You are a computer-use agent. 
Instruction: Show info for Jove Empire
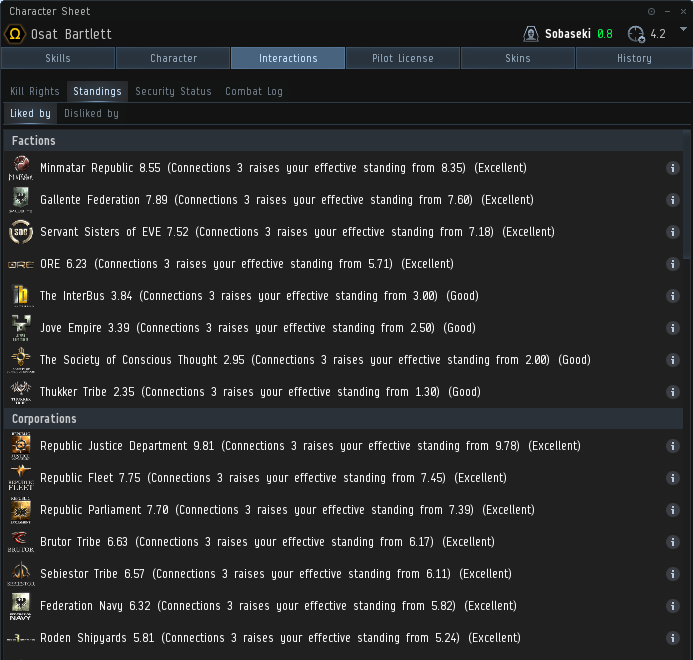coord(672,328)
